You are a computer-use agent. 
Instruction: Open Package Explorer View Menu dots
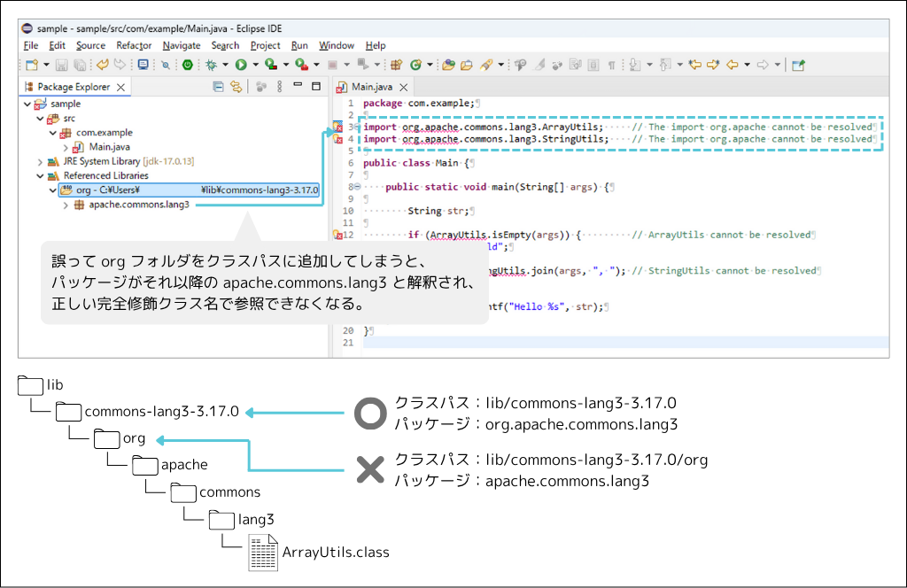click(279, 87)
